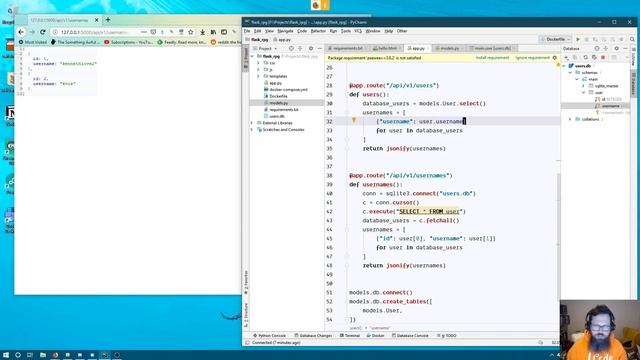Open the Refactor menu
This screenshot has height=360, width=640.
point(318,31)
